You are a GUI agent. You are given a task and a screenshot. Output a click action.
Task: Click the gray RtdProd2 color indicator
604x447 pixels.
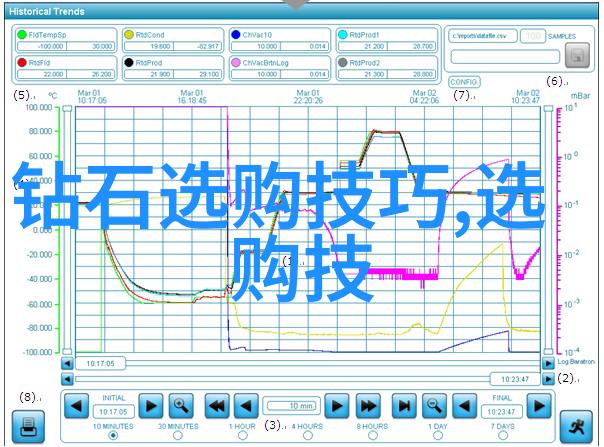coord(342,62)
